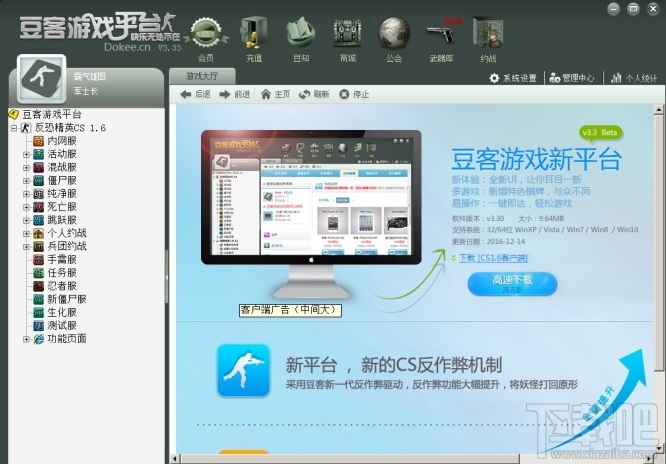666x464 pixels.
Task: Click the 个人统计 bar chart icon
Action: point(616,78)
